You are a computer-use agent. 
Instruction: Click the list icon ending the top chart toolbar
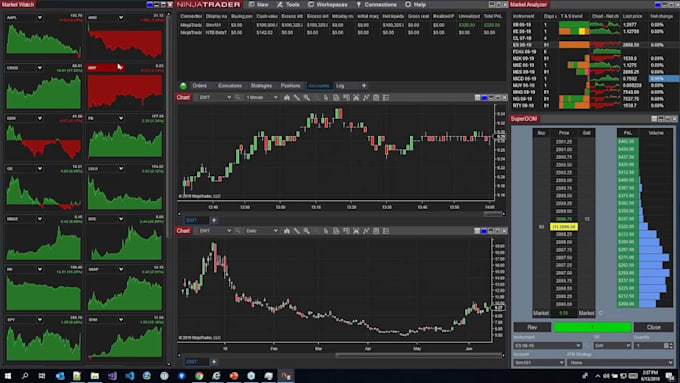(386, 98)
